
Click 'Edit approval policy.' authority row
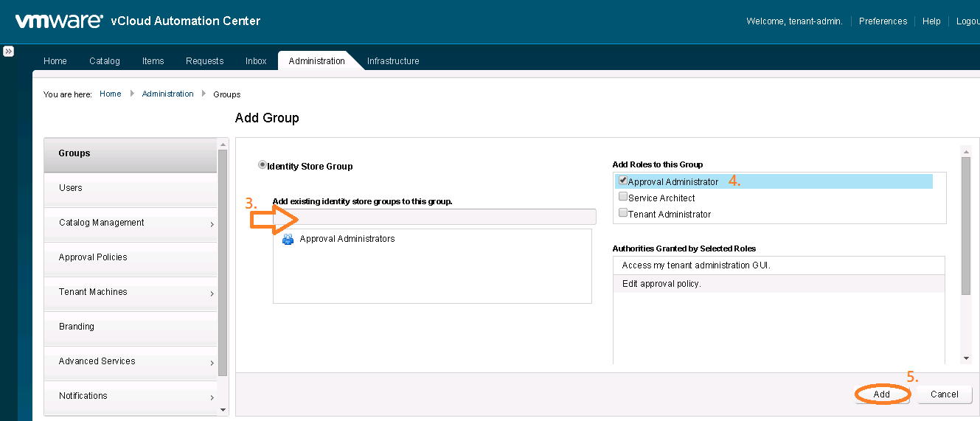[779, 284]
